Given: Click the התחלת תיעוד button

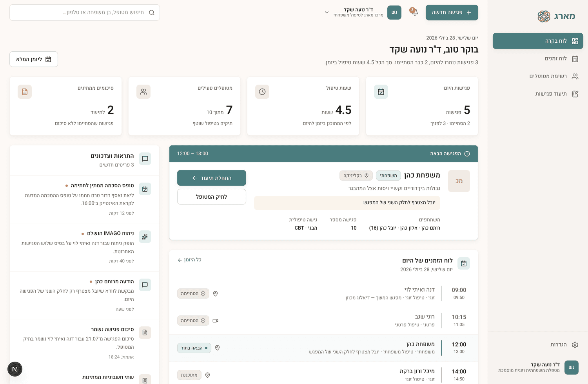Looking at the screenshot, I should (212, 178).
